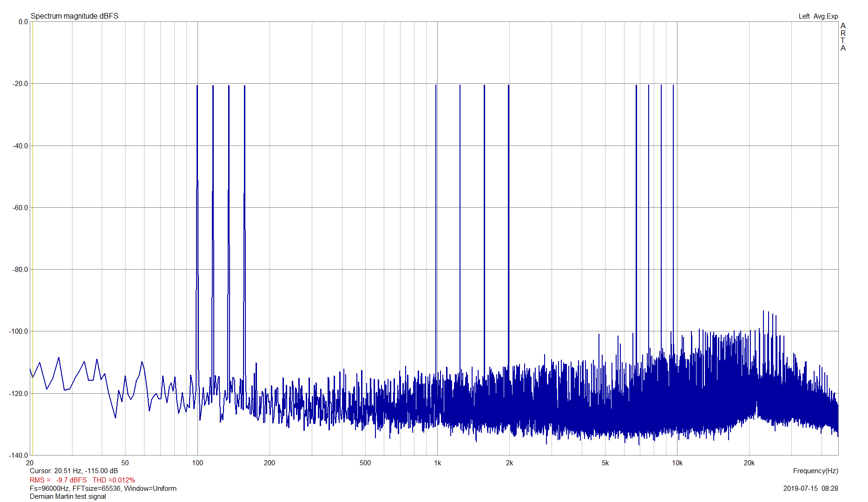Click the 'Cursor: 20.51 Hz, -115.00 dB' readout
Viewport: 868px width, 502px height.
[74, 471]
